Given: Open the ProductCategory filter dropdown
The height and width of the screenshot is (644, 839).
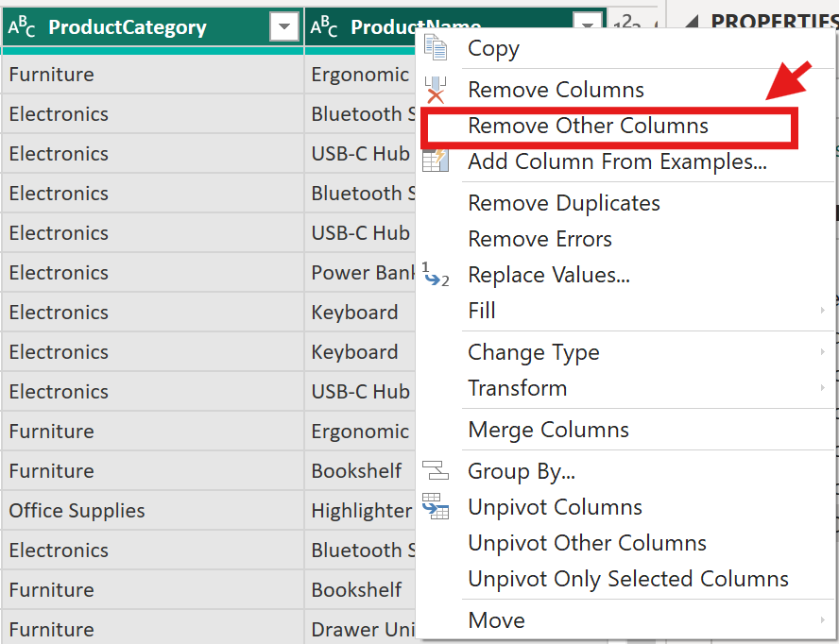Looking at the screenshot, I should pos(284,26).
